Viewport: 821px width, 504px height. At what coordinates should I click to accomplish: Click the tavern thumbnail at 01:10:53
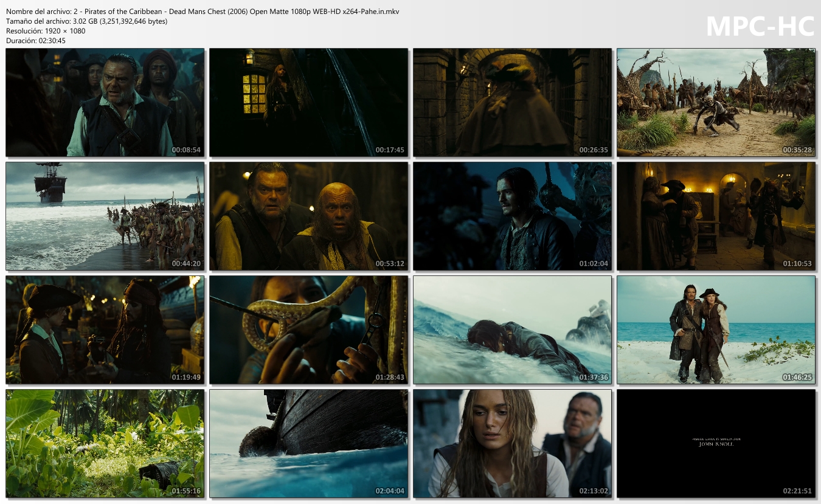pyautogui.click(x=716, y=216)
